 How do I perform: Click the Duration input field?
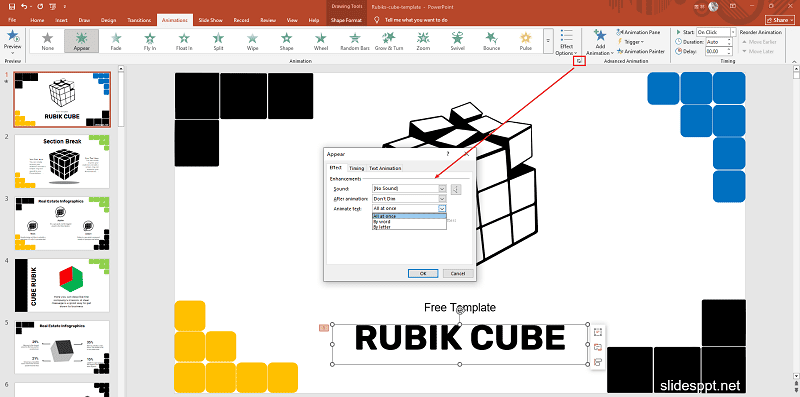click(x=720, y=42)
